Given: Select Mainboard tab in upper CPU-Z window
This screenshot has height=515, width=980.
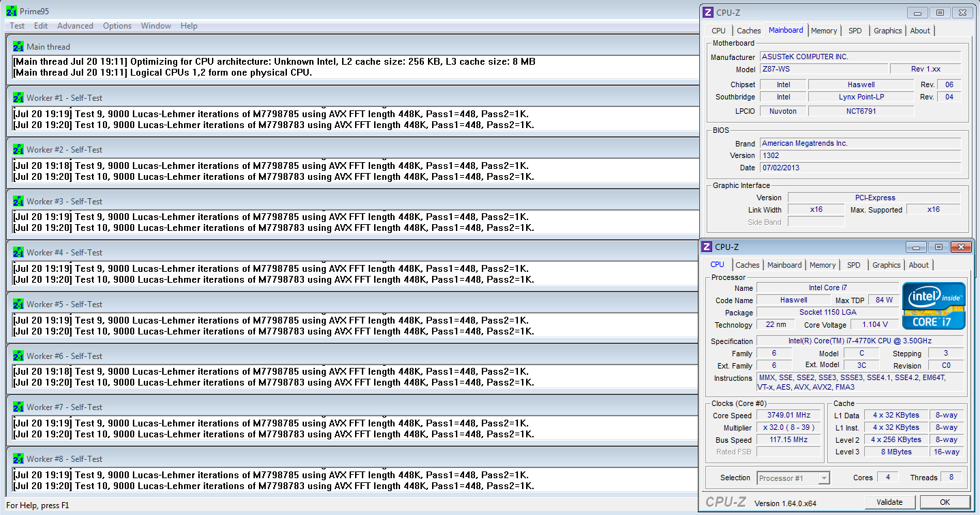Looking at the screenshot, I should pos(786,30).
